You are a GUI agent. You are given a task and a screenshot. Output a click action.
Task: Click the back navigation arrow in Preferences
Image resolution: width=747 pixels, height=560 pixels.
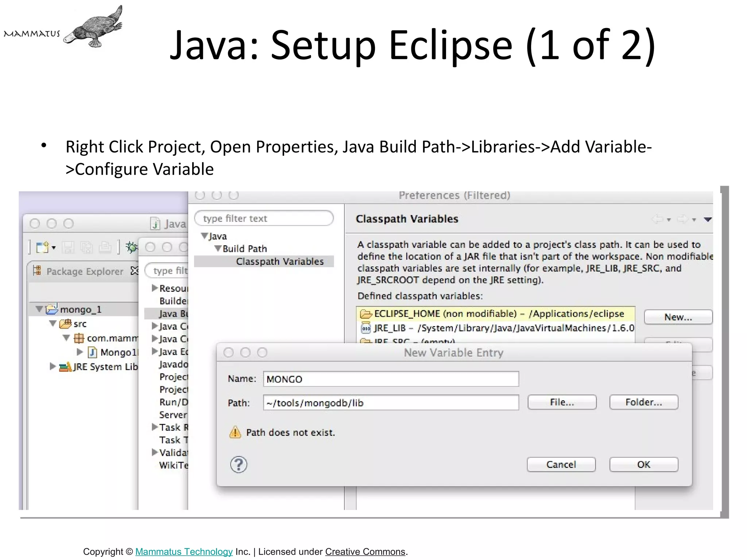657,219
